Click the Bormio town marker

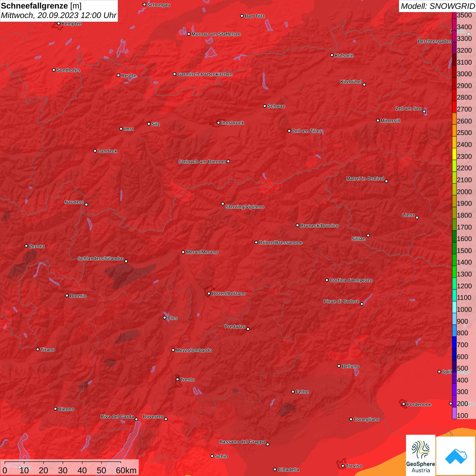(x=67, y=295)
